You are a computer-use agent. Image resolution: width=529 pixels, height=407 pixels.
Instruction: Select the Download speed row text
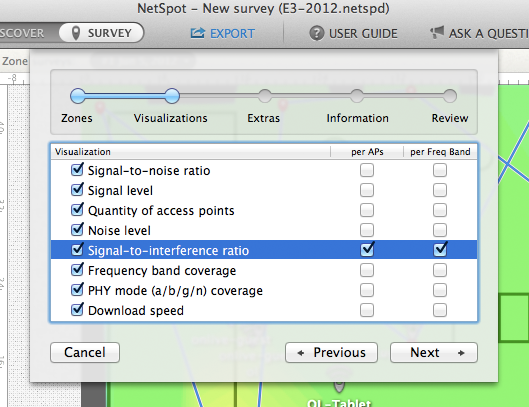coord(136,310)
